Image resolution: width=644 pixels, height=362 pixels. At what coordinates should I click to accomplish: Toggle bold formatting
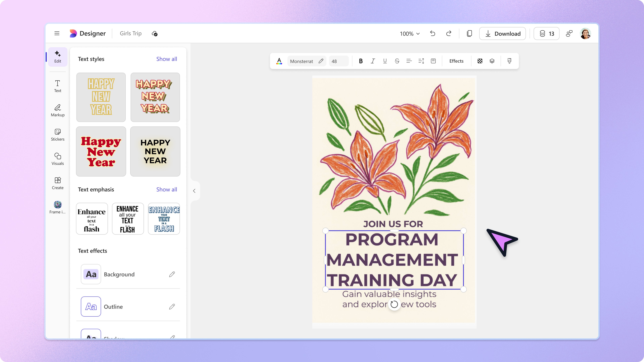point(361,61)
